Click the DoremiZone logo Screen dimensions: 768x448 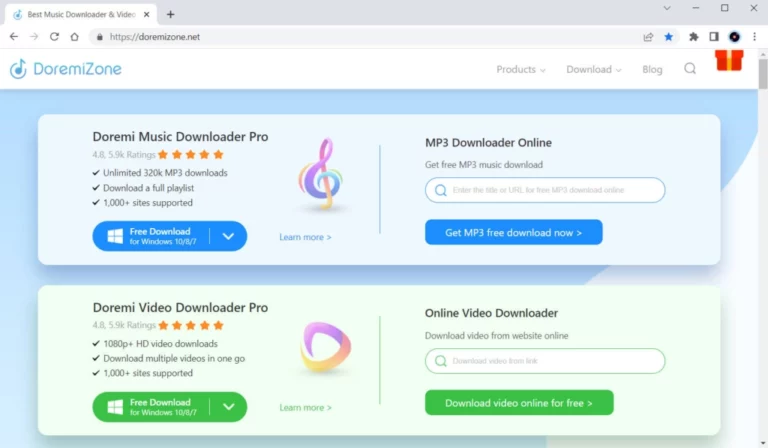point(66,69)
